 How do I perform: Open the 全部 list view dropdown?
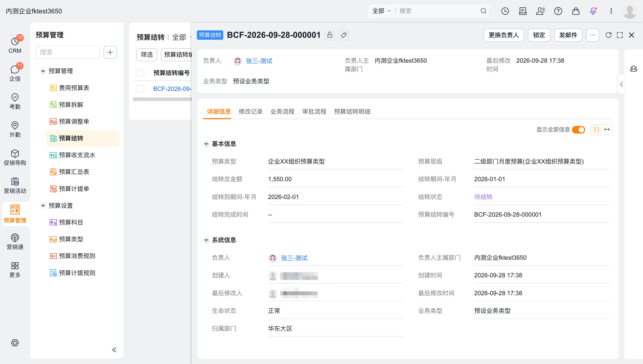[182, 37]
